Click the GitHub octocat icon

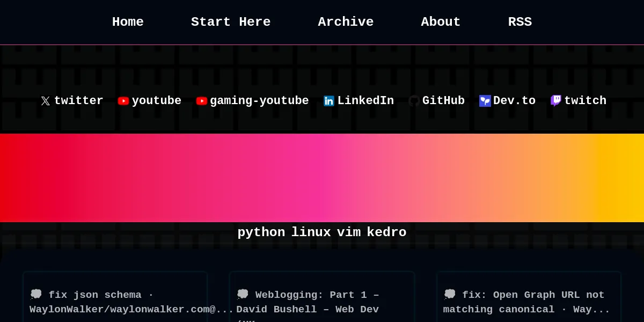pos(414,101)
